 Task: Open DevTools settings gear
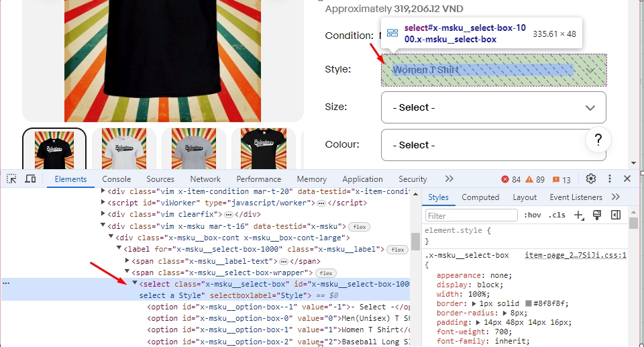click(x=591, y=179)
